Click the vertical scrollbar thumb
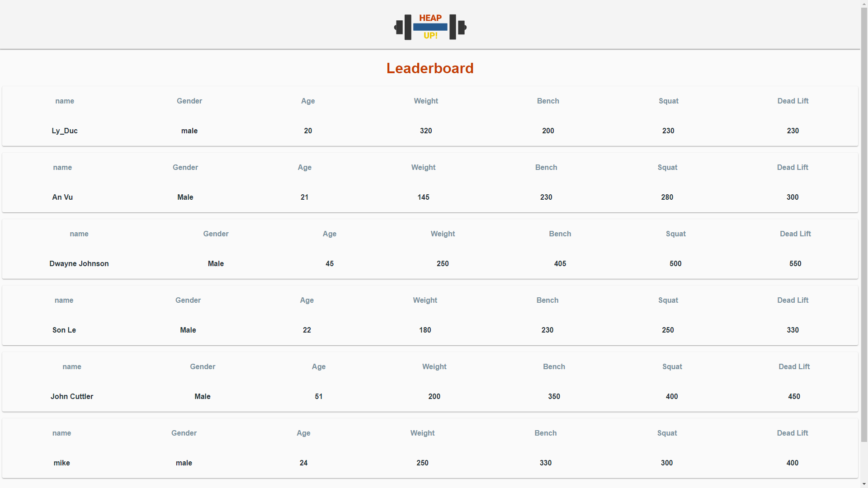Image resolution: width=868 pixels, height=488 pixels. (864, 225)
